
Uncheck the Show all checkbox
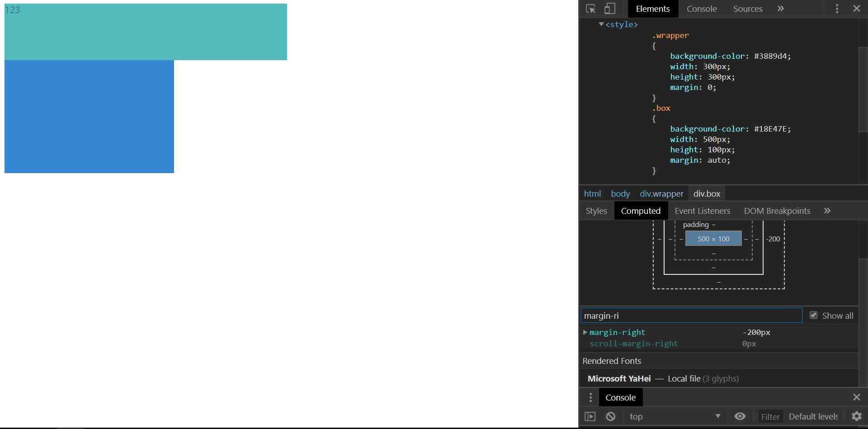[813, 315]
